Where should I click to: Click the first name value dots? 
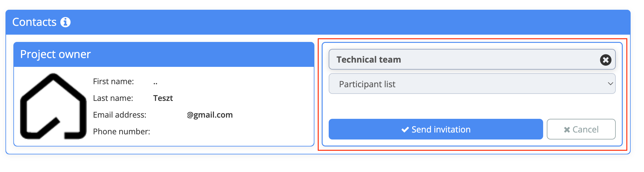(155, 82)
